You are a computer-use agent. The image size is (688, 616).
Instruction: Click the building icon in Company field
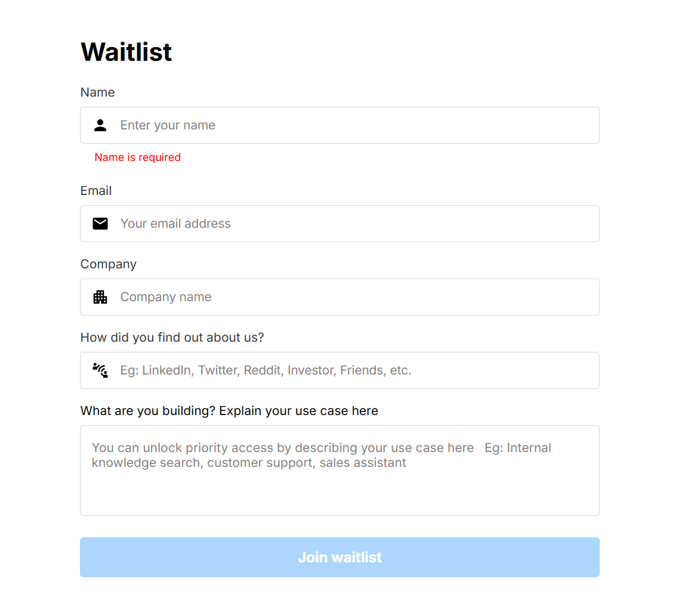click(x=100, y=297)
